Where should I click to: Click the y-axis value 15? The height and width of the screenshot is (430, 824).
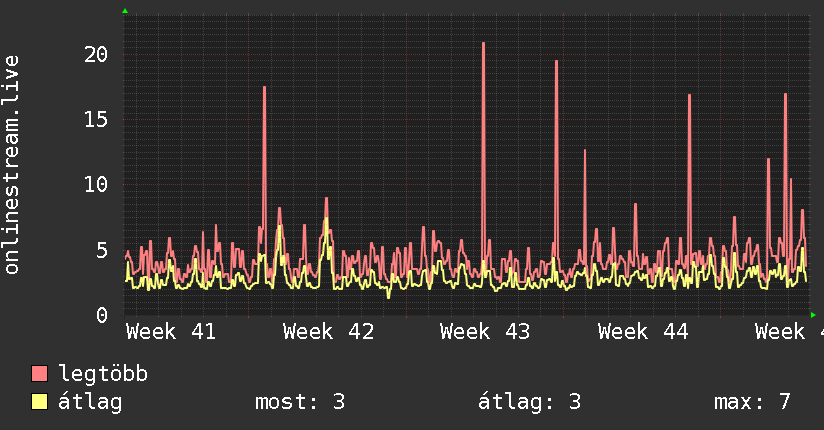coord(96,119)
